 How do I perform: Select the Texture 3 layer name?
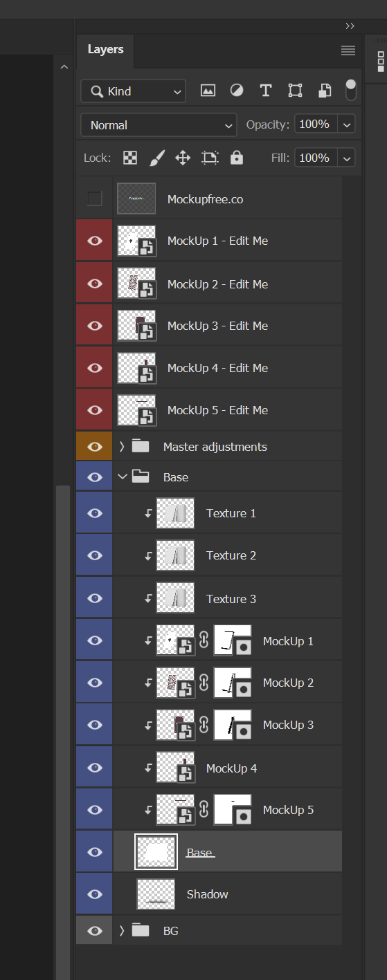tap(231, 599)
